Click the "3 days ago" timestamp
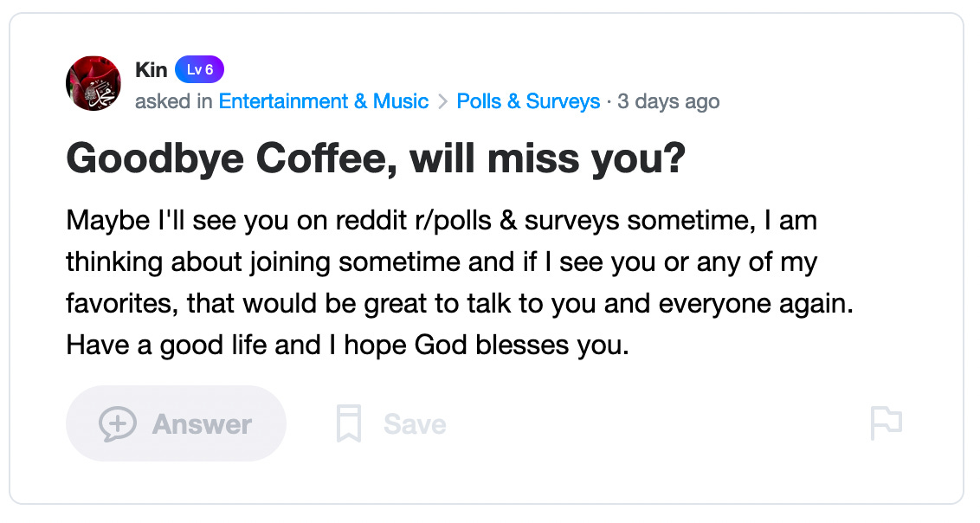The height and width of the screenshot is (523, 980). click(668, 101)
